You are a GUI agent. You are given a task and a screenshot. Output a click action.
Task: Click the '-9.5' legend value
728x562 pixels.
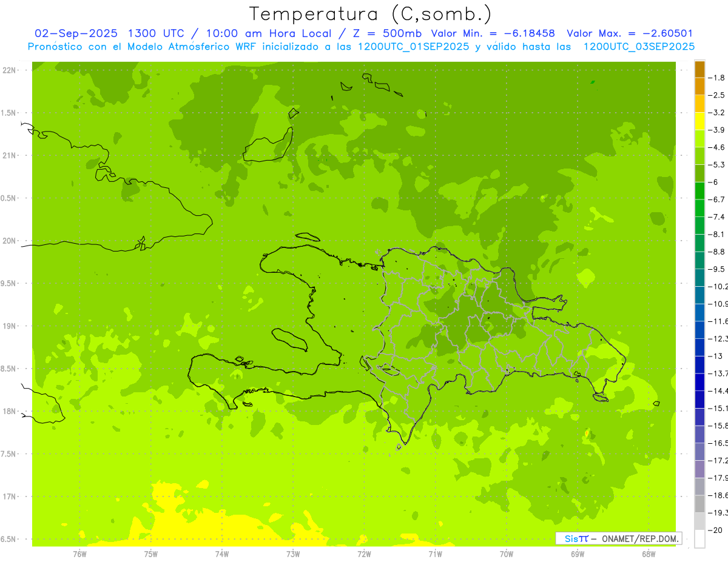[x=716, y=269]
